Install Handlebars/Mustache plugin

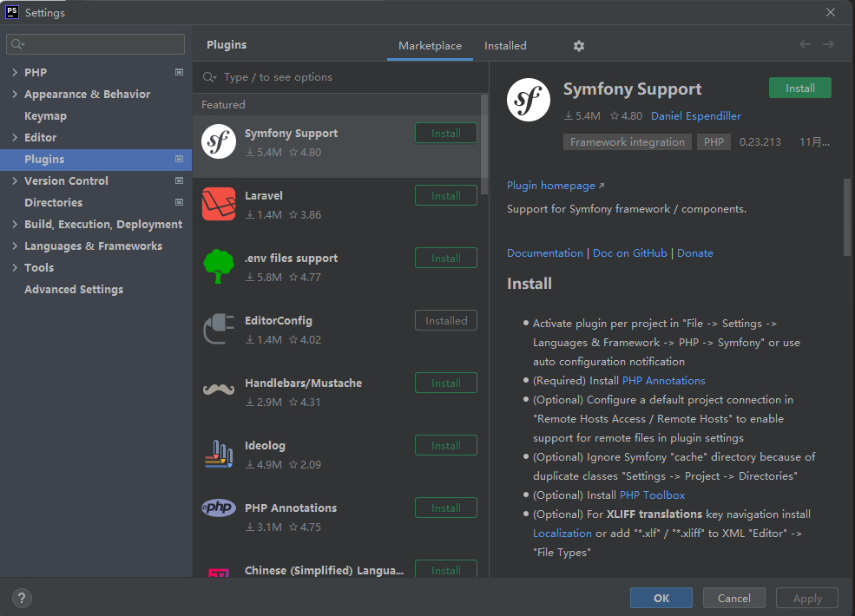tap(446, 383)
